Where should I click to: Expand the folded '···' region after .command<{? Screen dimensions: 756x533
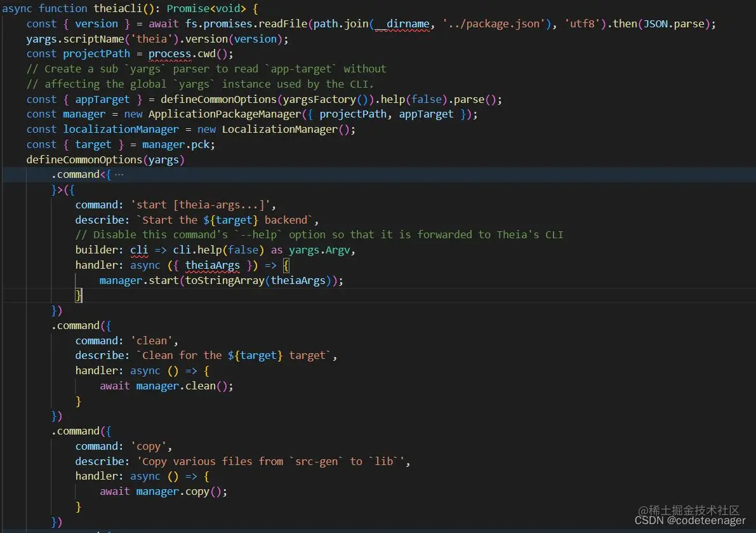pos(119,175)
